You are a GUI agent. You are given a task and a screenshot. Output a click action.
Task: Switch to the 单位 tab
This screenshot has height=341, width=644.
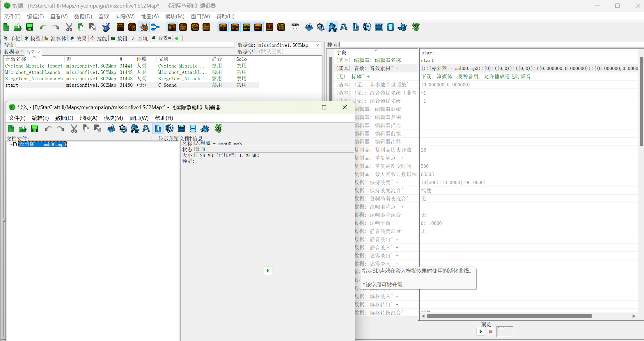click(12, 38)
